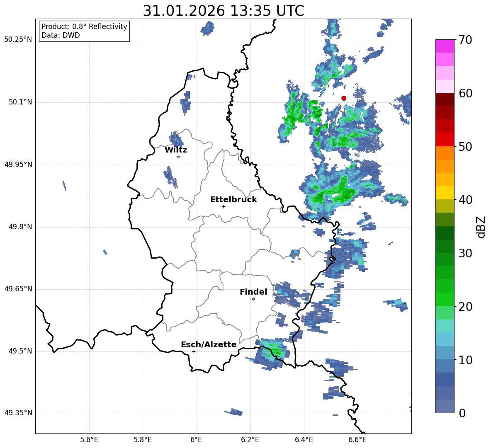Viewport: 491px width, 448px height.
Task: Click the colorbar tick value 10
Action: [x=466, y=360]
